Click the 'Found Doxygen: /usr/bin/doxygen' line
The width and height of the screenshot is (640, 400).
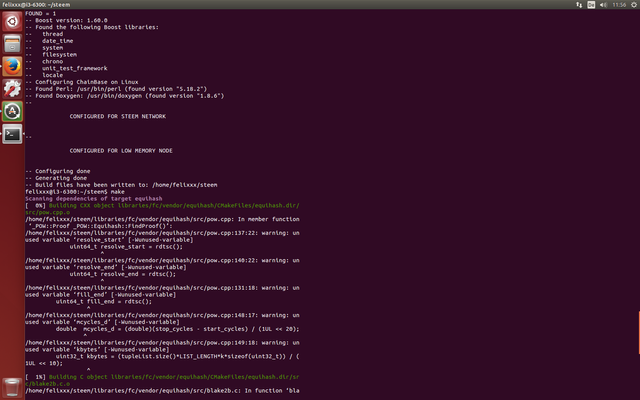pyautogui.click(x=124, y=96)
